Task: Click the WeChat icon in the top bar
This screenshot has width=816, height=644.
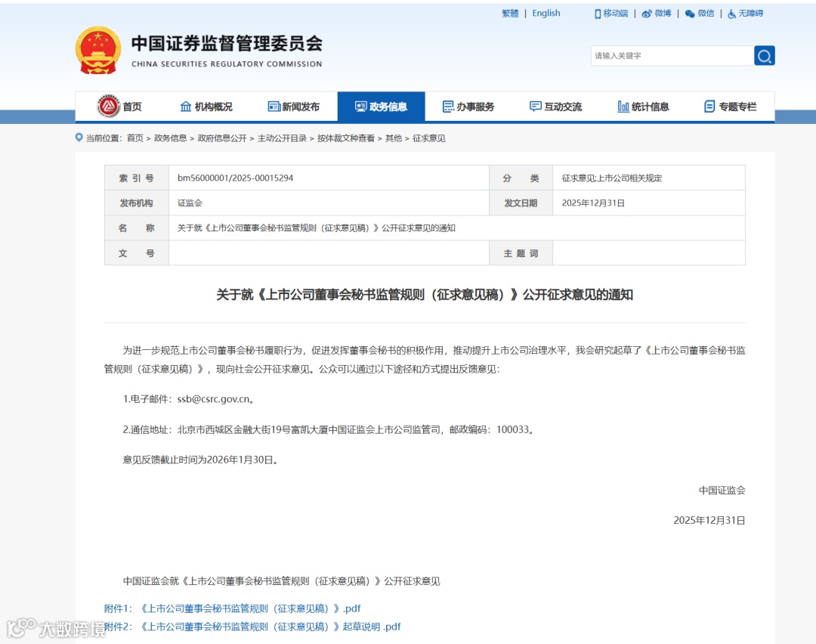Action: [x=690, y=14]
